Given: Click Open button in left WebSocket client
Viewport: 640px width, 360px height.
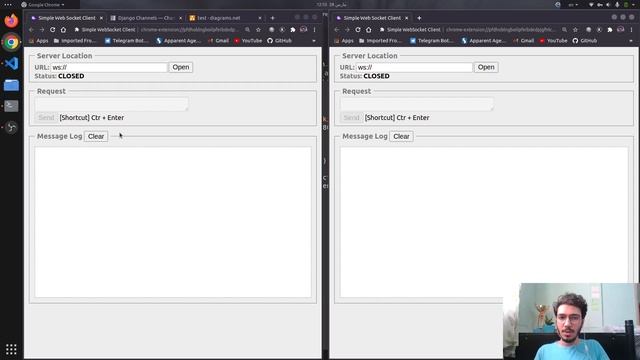Looking at the screenshot, I should click(x=181, y=67).
